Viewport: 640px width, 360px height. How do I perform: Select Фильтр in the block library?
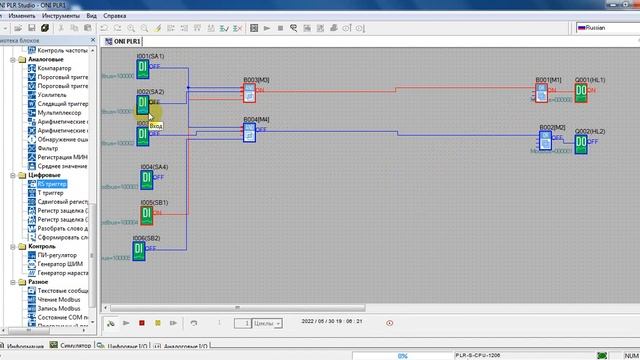[48, 148]
